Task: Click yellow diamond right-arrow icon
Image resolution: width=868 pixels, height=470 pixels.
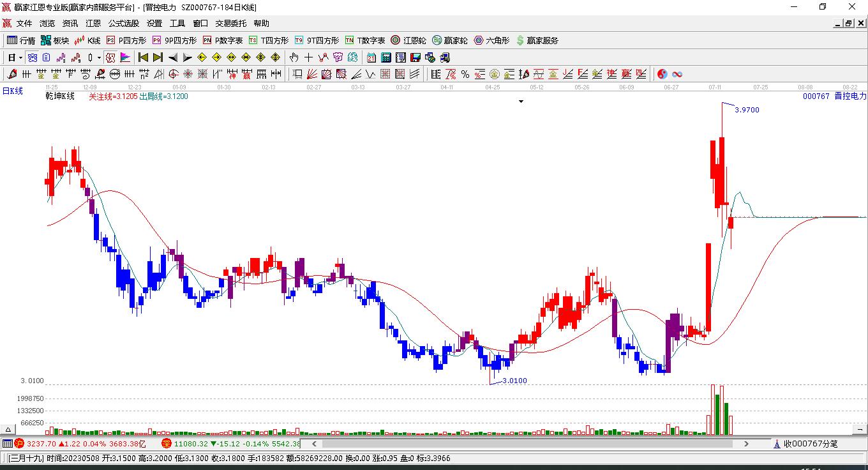Action: [216, 57]
